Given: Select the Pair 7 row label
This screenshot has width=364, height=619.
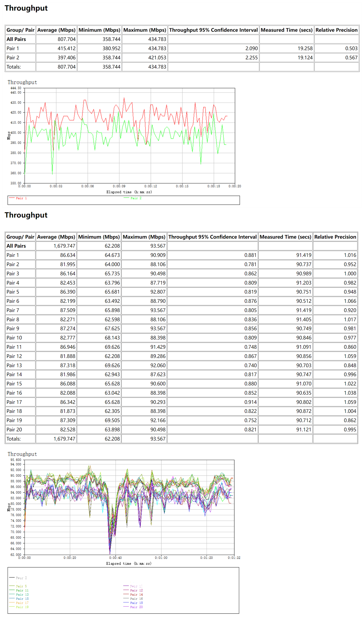Looking at the screenshot, I should pyautogui.click(x=13, y=310).
